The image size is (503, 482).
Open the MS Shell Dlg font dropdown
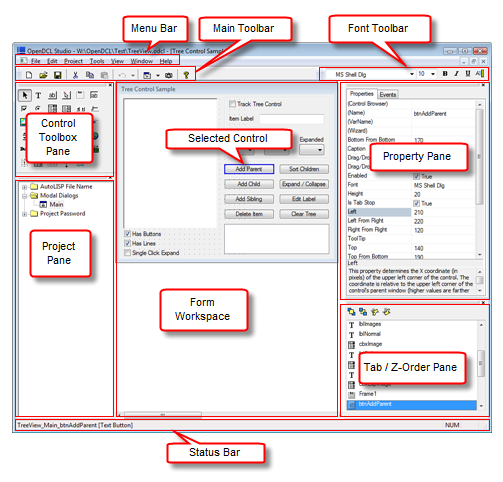[x=412, y=74]
